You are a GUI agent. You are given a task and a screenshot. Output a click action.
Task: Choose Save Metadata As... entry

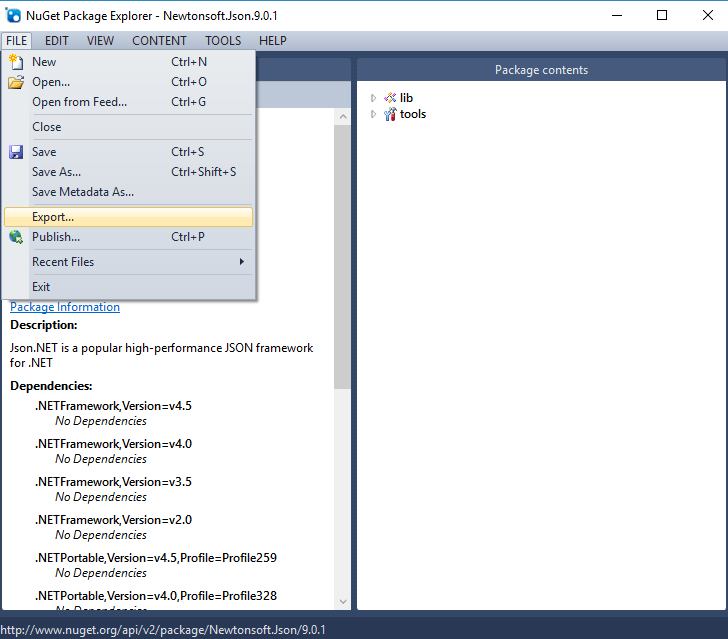[x=129, y=192]
